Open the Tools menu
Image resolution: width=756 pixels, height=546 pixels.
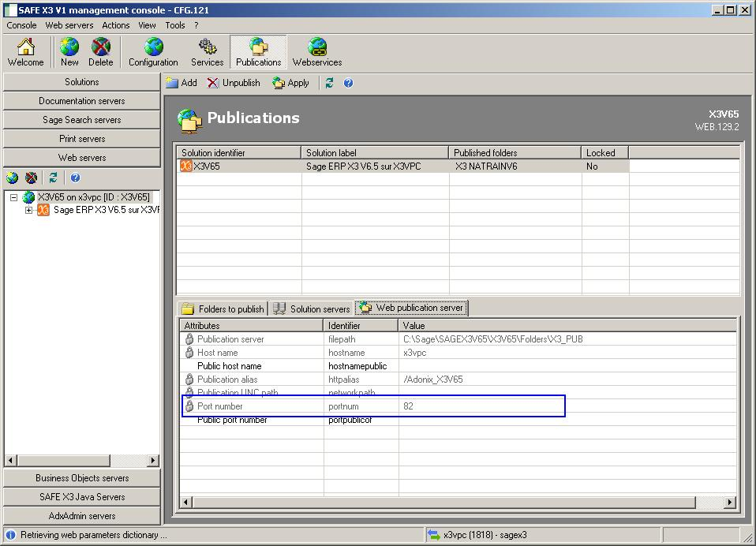(x=175, y=25)
